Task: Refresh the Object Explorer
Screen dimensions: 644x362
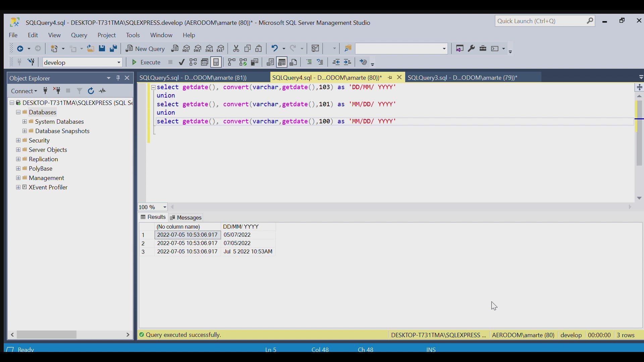Action: [91, 91]
